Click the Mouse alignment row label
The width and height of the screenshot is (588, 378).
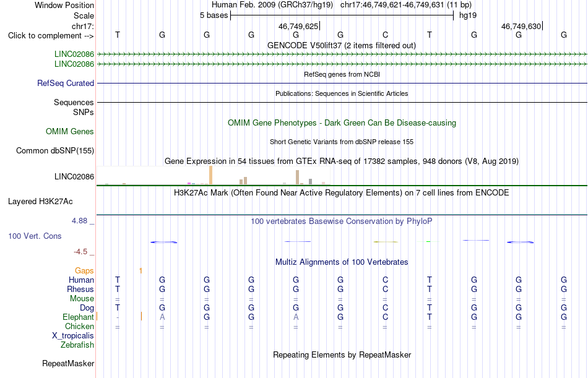82,299
